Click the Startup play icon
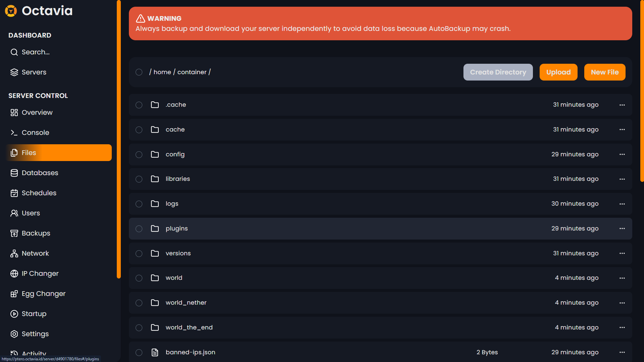This screenshot has width=644, height=362. coord(14,314)
